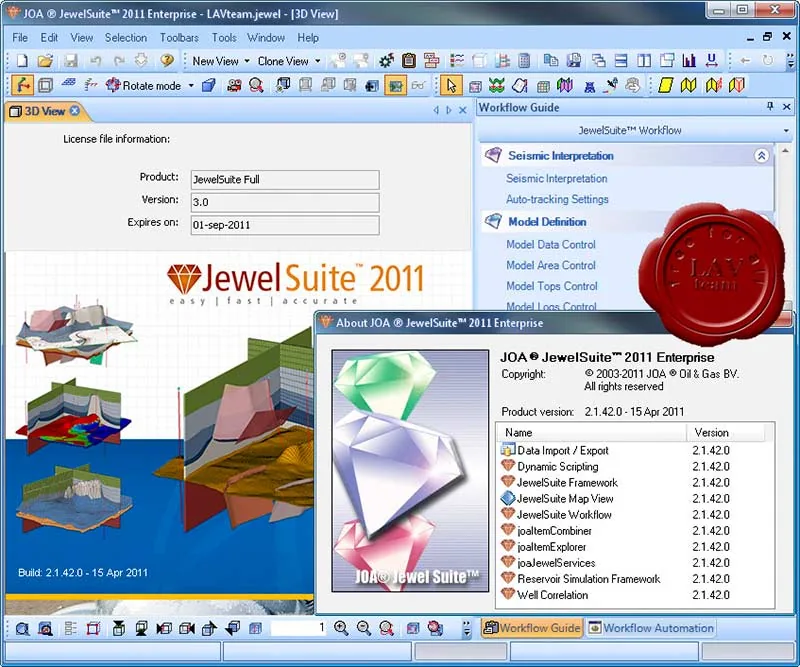Open the Selection menu
The image size is (800, 667).
click(126, 38)
